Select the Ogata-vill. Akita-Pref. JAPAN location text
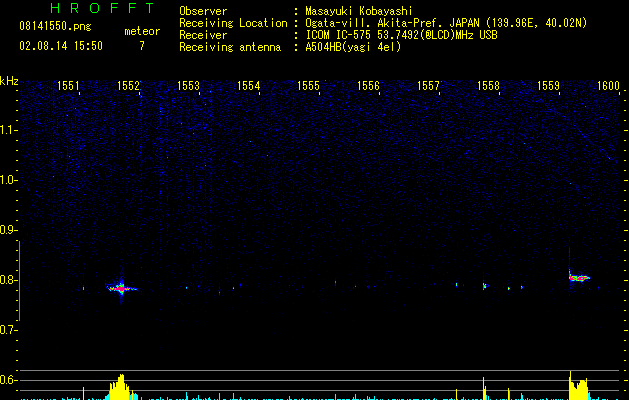The width and height of the screenshot is (629, 400). [x=446, y=23]
